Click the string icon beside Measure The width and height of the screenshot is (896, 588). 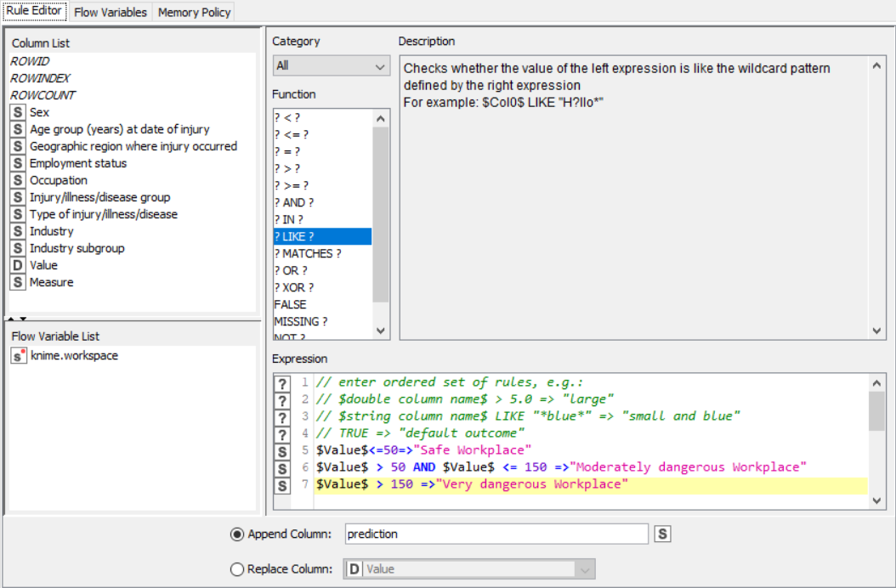(x=18, y=282)
